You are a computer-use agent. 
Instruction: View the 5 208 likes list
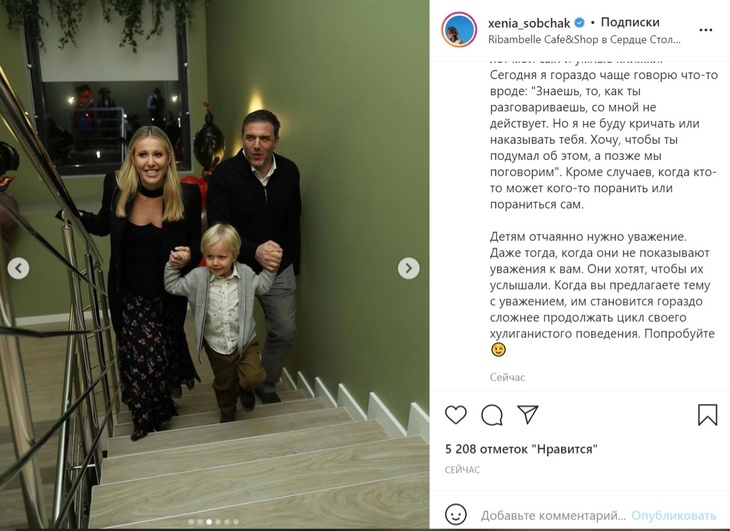pyautogui.click(x=521, y=449)
